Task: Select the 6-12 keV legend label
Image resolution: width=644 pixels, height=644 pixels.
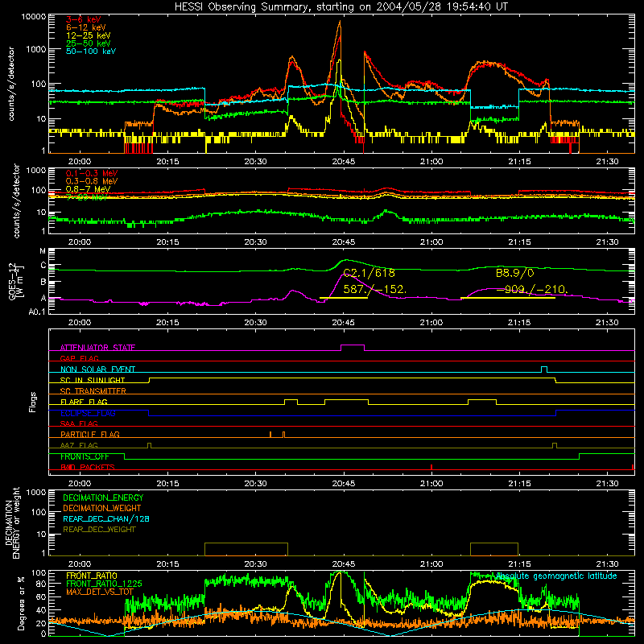Action: pyautogui.click(x=85, y=27)
